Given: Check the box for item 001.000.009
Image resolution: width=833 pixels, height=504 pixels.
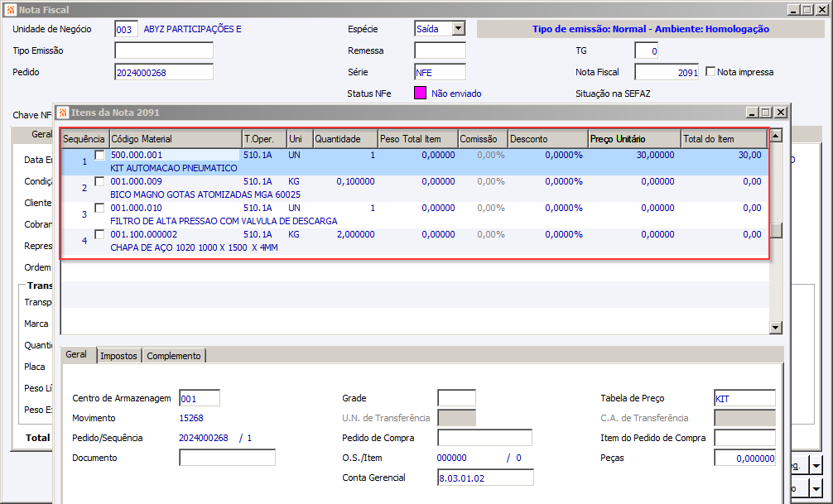Looking at the screenshot, I should tap(100, 182).
